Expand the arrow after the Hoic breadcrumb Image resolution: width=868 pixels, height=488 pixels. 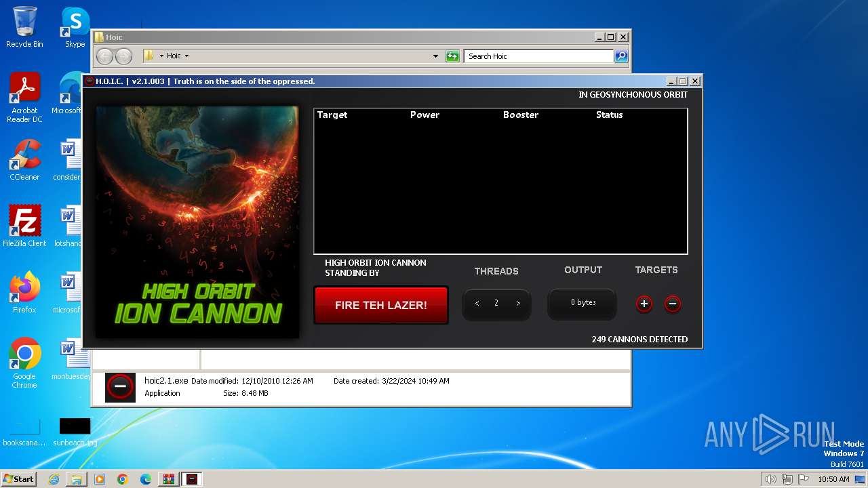186,56
